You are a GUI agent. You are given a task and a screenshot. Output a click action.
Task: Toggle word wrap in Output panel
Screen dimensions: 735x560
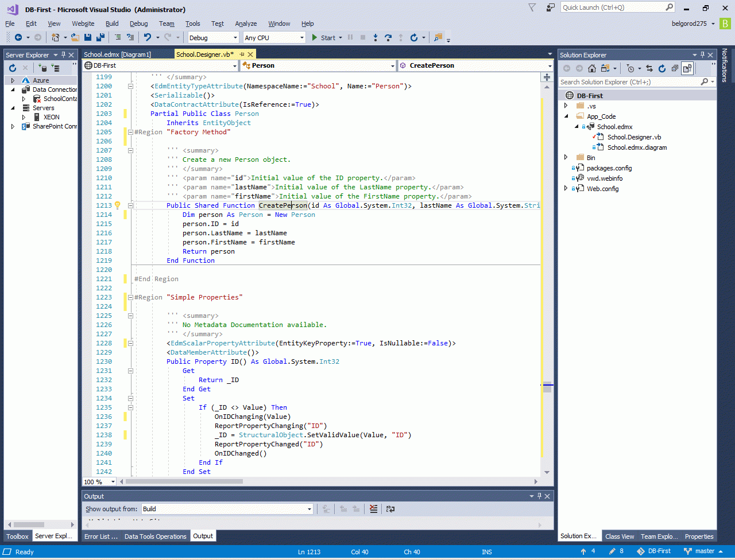[390, 509]
